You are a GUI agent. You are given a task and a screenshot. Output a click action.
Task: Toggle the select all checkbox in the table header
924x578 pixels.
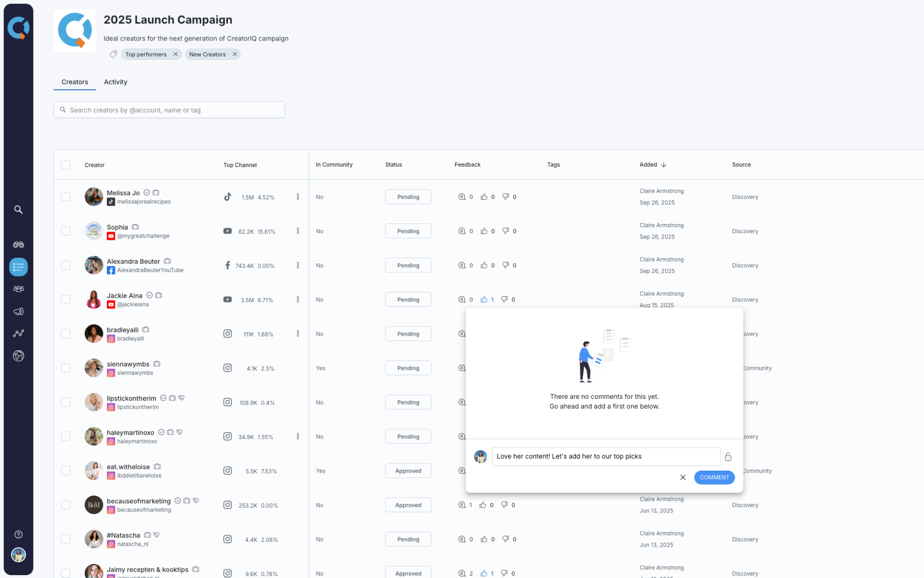click(66, 165)
